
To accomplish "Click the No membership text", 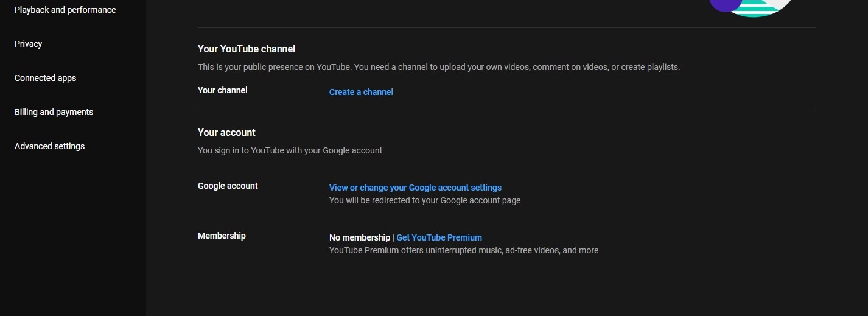I will point(360,237).
